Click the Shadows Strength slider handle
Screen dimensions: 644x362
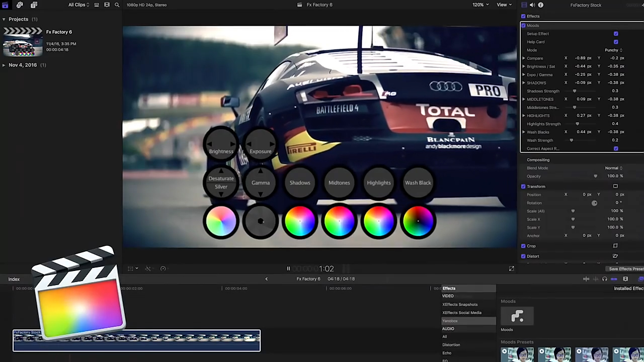(x=575, y=91)
